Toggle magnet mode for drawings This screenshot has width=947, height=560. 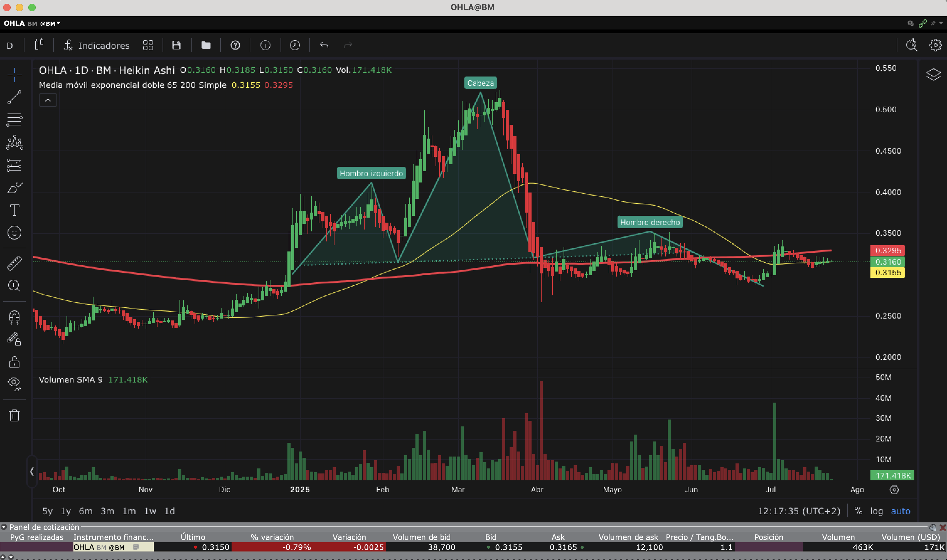pos(14,317)
